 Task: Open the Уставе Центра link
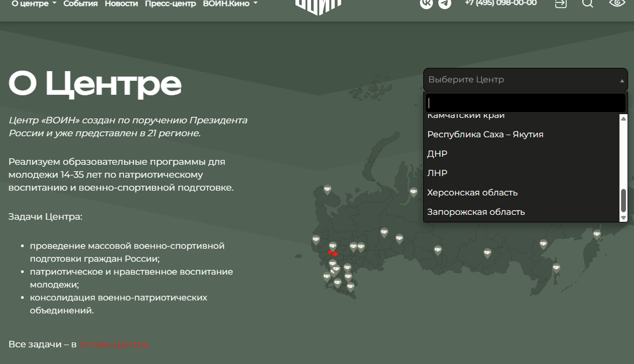click(x=114, y=344)
